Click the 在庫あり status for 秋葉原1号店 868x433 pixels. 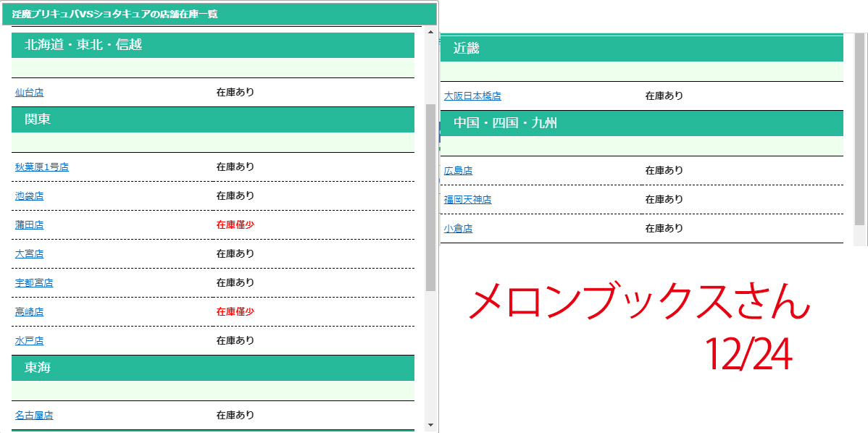pyautogui.click(x=235, y=167)
